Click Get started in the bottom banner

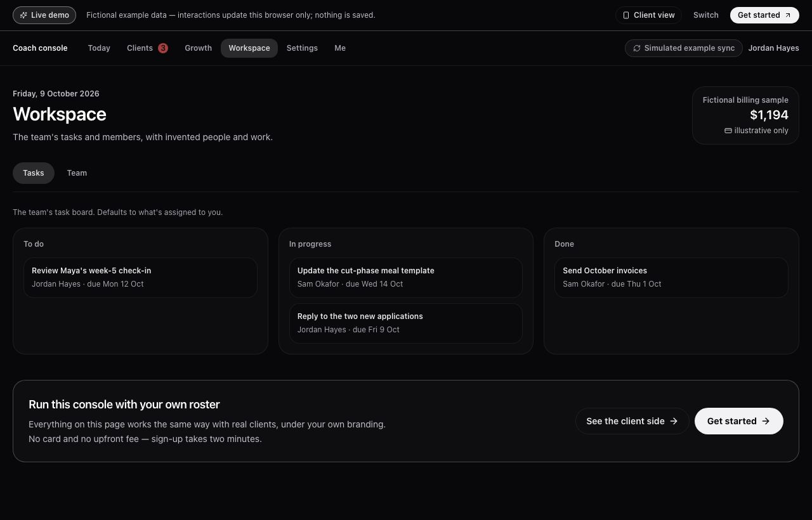[739, 421]
